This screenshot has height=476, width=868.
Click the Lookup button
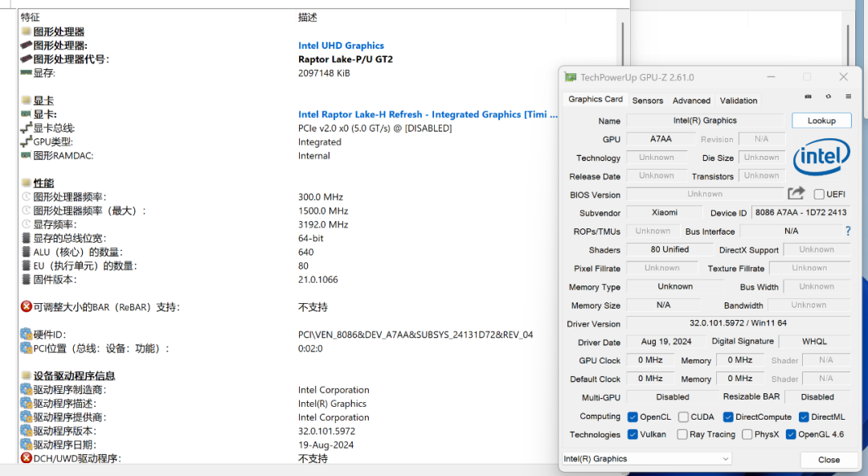coord(821,121)
